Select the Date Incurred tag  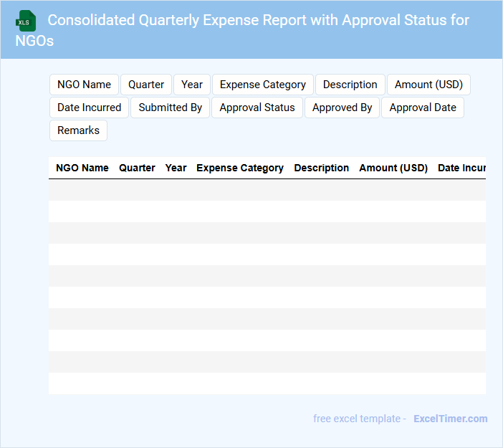point(89,108)
